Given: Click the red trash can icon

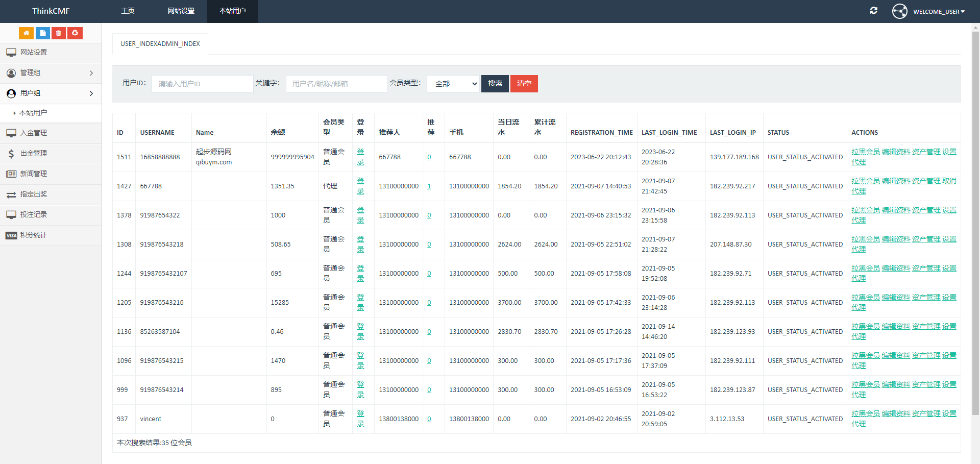Looking at the screenshot, I should (x=59, y=33).
